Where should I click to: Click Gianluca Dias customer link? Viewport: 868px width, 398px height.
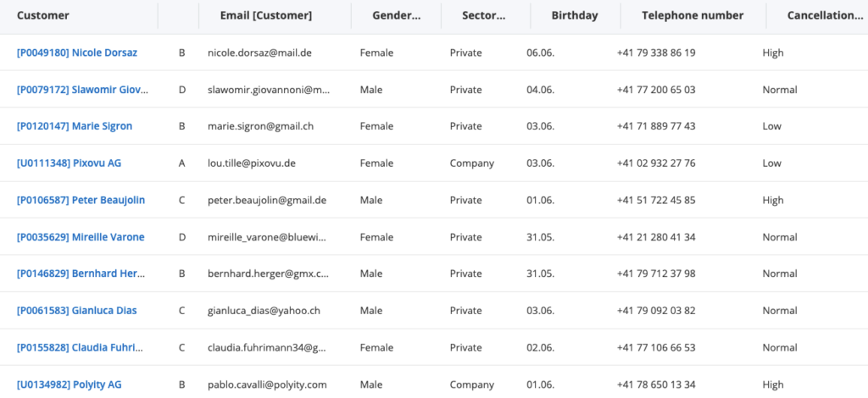coord(77,311)
